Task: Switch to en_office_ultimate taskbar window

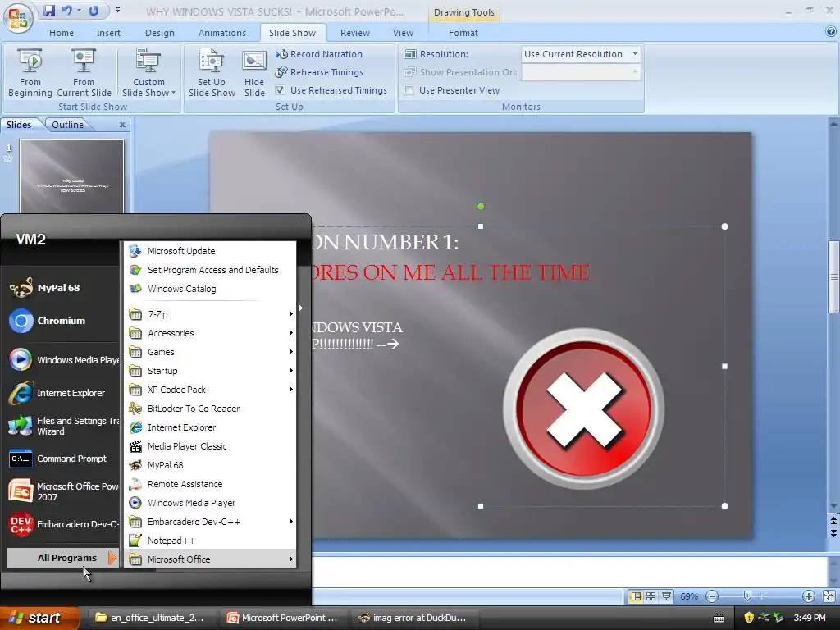Action: pos(152,618)
